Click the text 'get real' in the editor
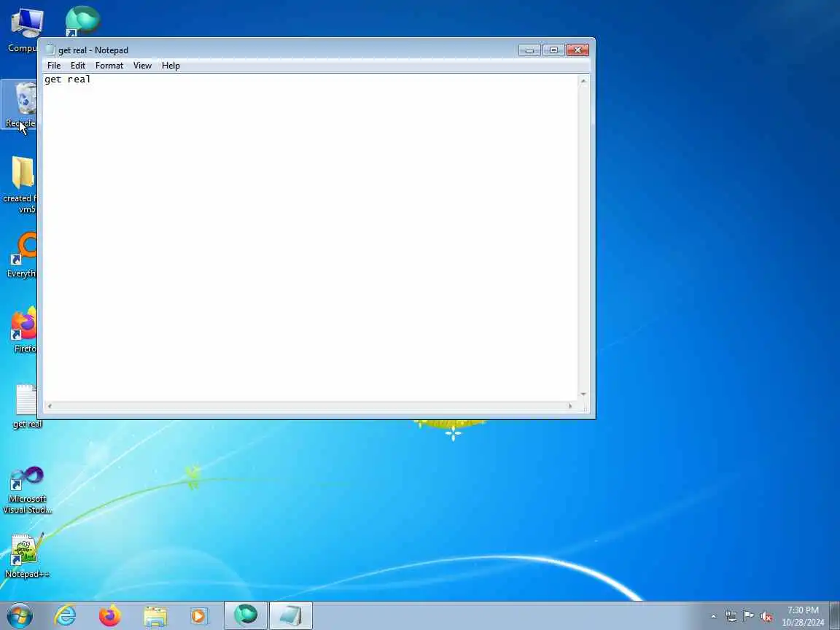Image resolution: width=840 pixels, height=630 pixels. (x=68, y=79)
